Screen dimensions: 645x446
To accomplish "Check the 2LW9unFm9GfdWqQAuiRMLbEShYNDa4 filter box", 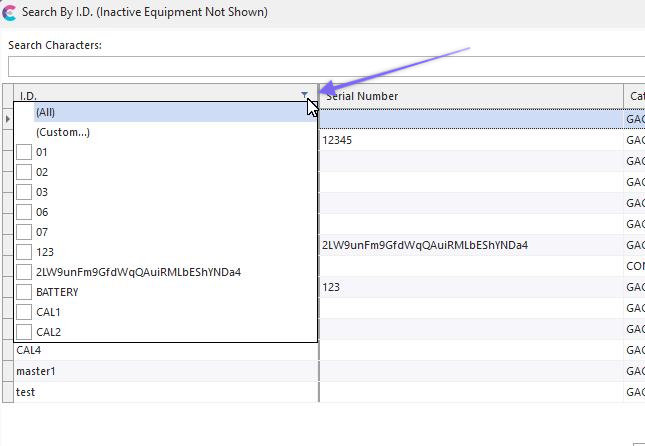I will pyautogui.click(x=25, y=272).
